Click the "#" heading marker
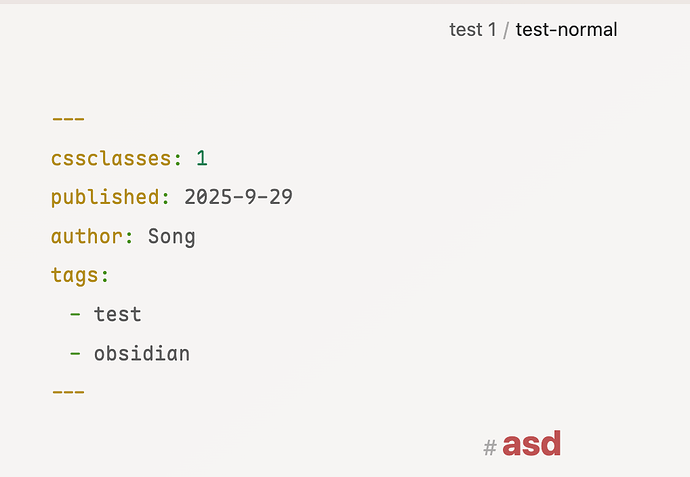 [490, 448]
